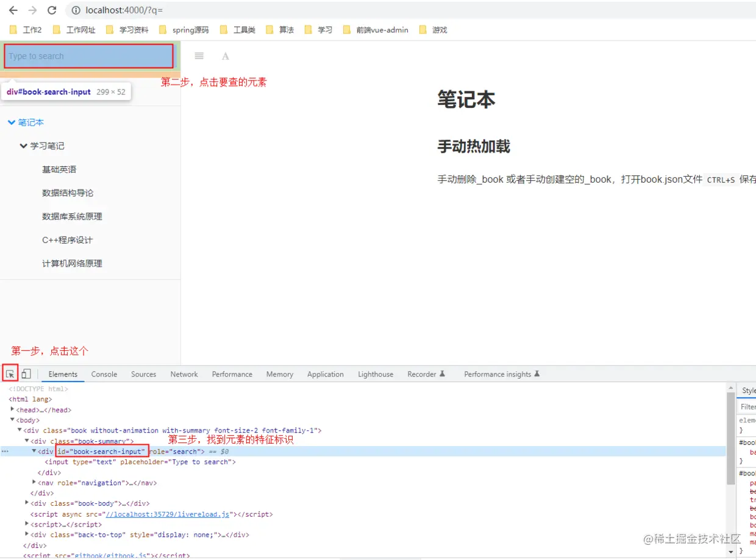This screenshot has height=560, width=756.
Task: Click the browser back arrow
Action: pos(13,10)
